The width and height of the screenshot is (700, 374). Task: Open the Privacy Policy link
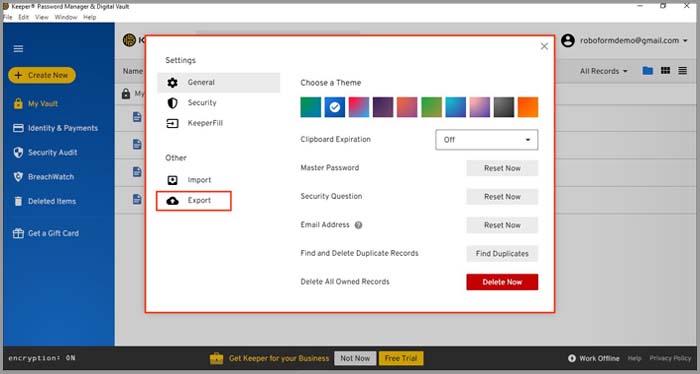(670, 358)
